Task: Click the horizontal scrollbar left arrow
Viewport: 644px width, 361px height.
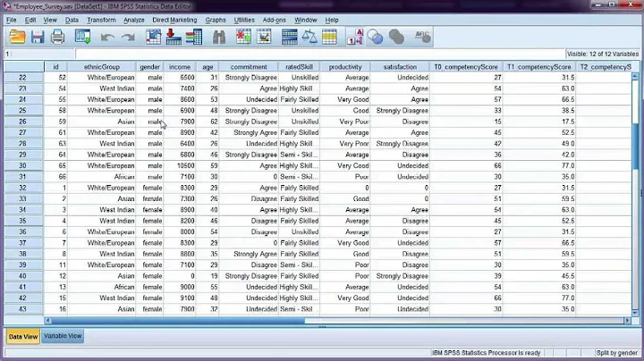Action: click(48, 321)
